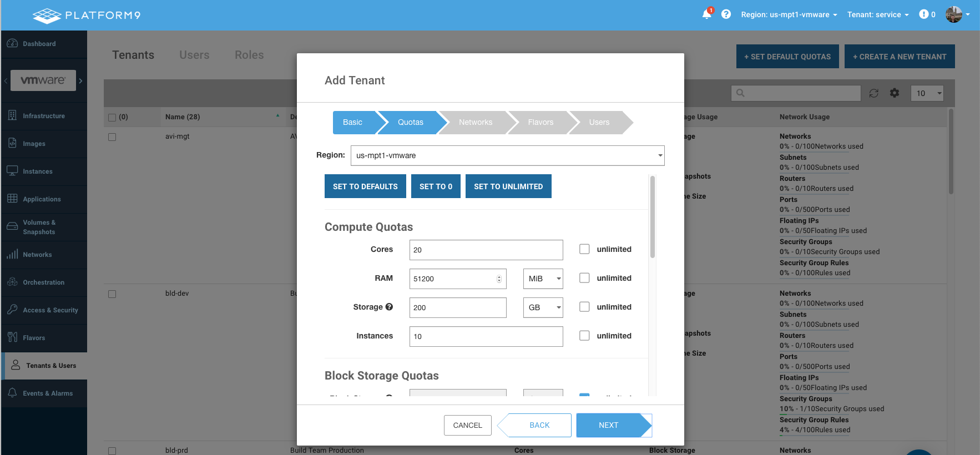Expand the RAM unit MiB dropdown
This screenshot has width=980, height=455.
point(543,279)
